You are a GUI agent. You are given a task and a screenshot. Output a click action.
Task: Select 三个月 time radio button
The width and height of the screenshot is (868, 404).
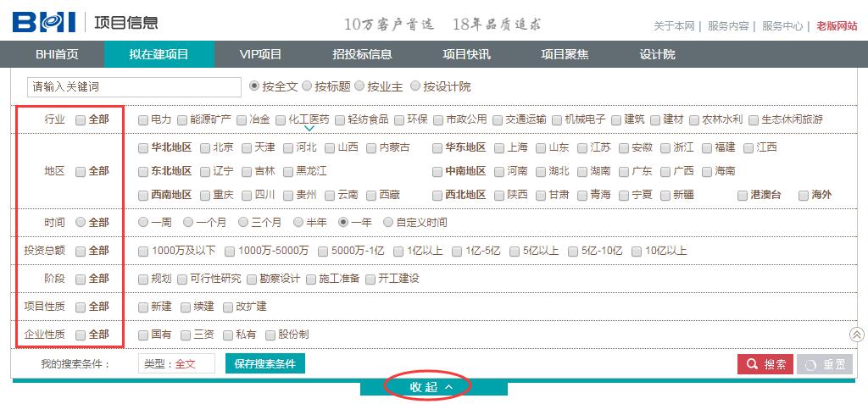pos(243,223)
